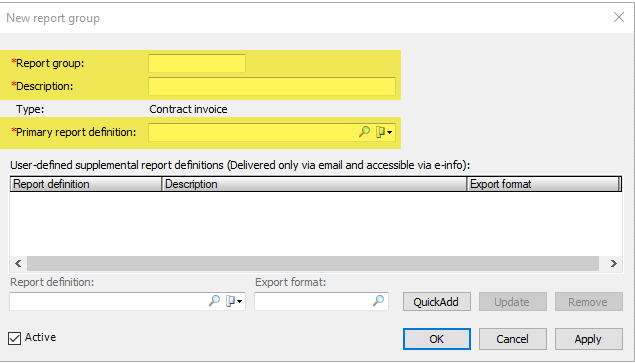Click into the Report group field

(197, 64)
